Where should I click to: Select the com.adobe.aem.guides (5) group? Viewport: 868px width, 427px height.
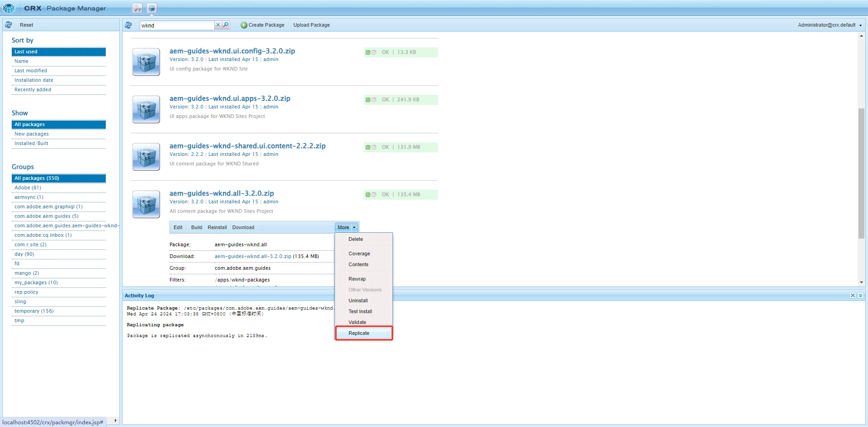(59, 216)
